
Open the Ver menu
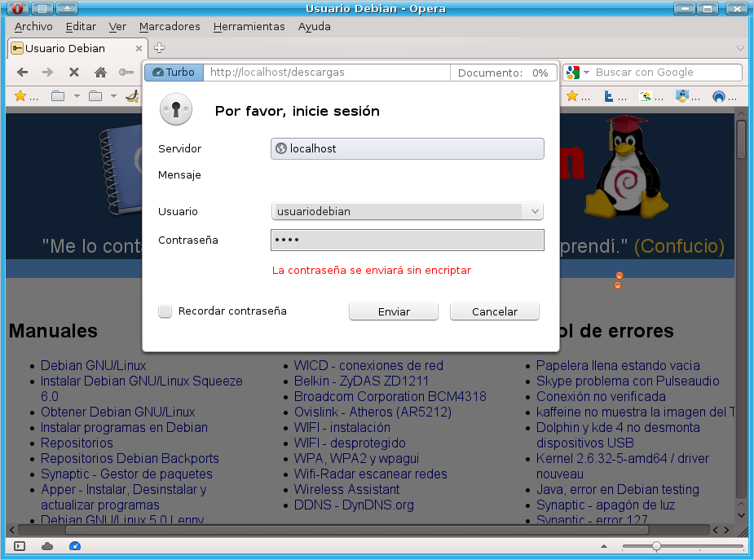117,26
